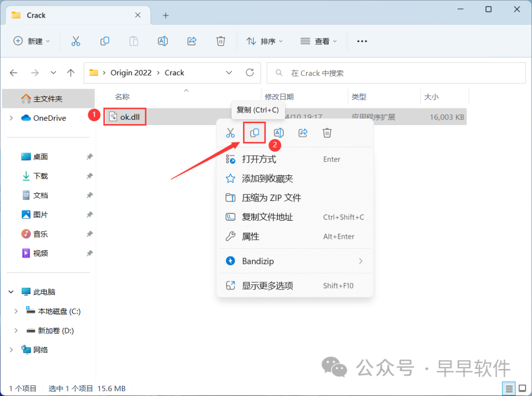This screenshot has width=532, height=396.
Task: Click the Share icon in context menu
Action: point(303,133)
